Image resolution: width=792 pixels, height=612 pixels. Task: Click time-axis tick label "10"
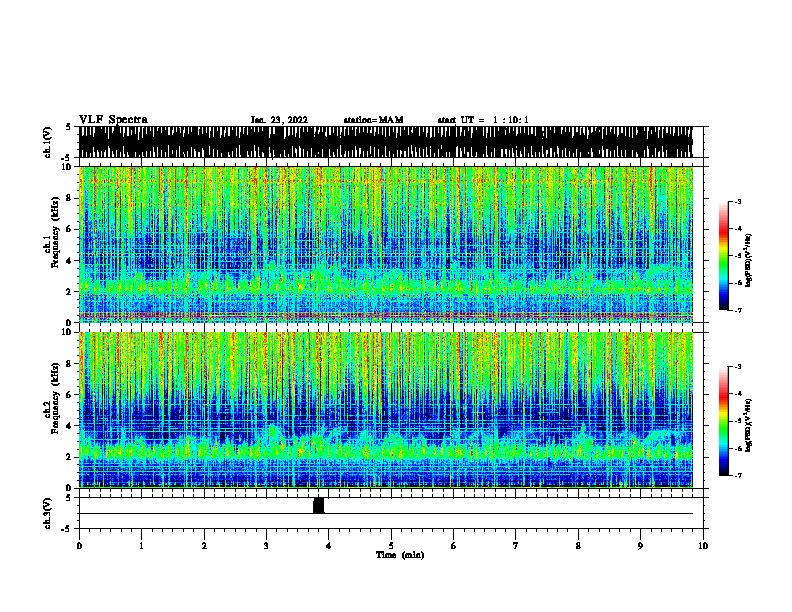point(703,546)
